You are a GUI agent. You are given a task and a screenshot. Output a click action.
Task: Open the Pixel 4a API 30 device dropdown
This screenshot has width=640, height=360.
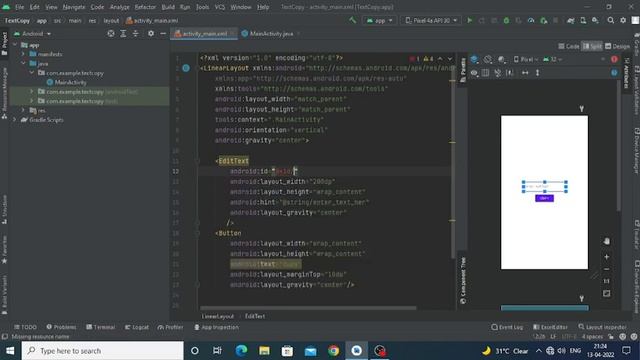tap(431, 20)
